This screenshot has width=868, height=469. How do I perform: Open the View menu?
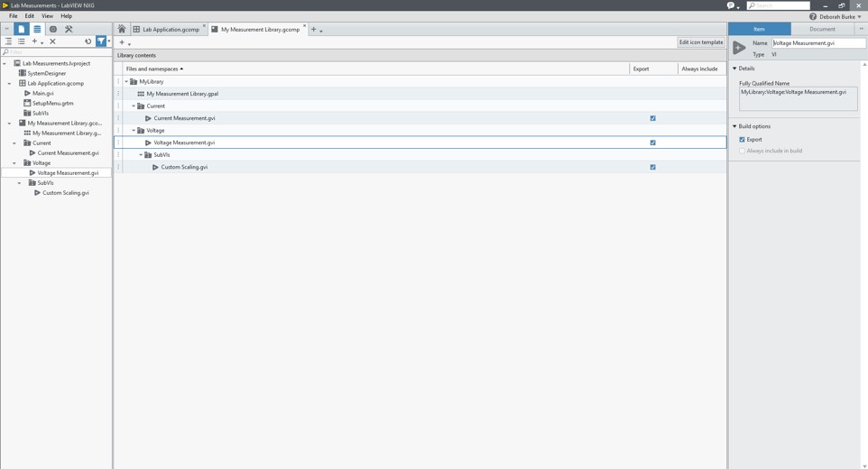tap(48, 16)
